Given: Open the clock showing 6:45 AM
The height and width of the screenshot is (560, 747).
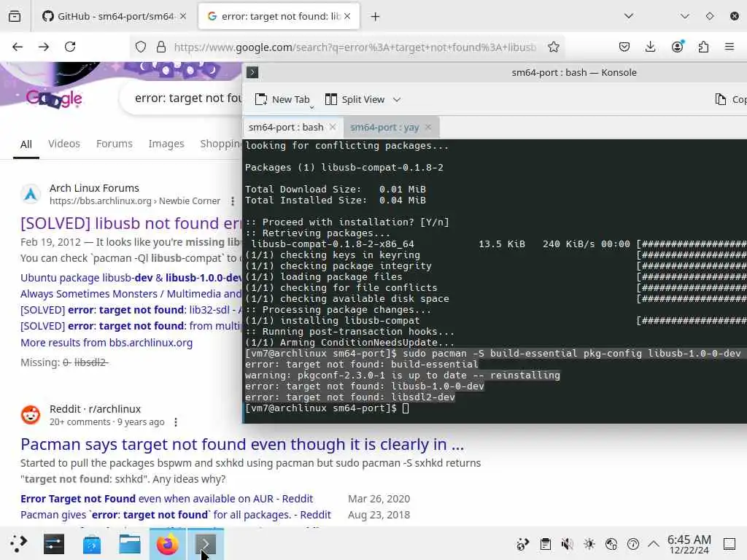Looking at the screenshot, I should tap(689, 544).
